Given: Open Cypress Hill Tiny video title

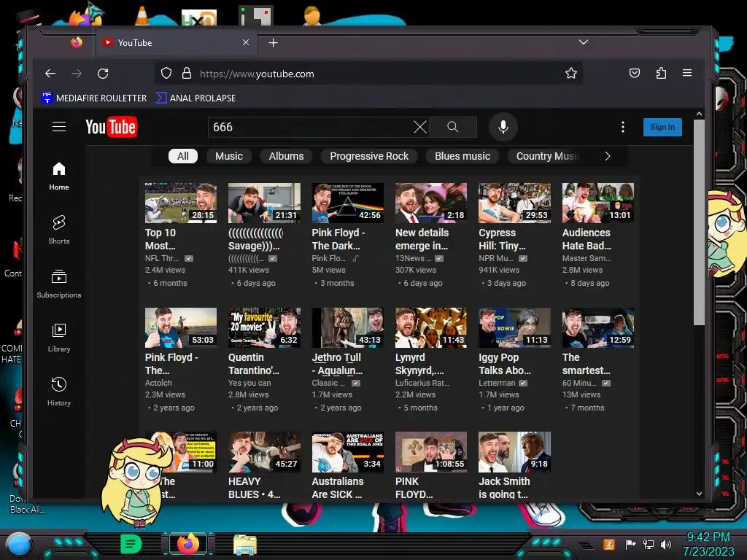Looking at the screenshot, I should point(503,239).
